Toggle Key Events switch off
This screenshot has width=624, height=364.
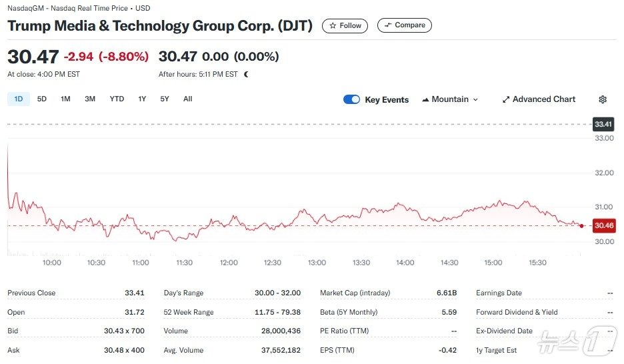[x=351, y=99]
